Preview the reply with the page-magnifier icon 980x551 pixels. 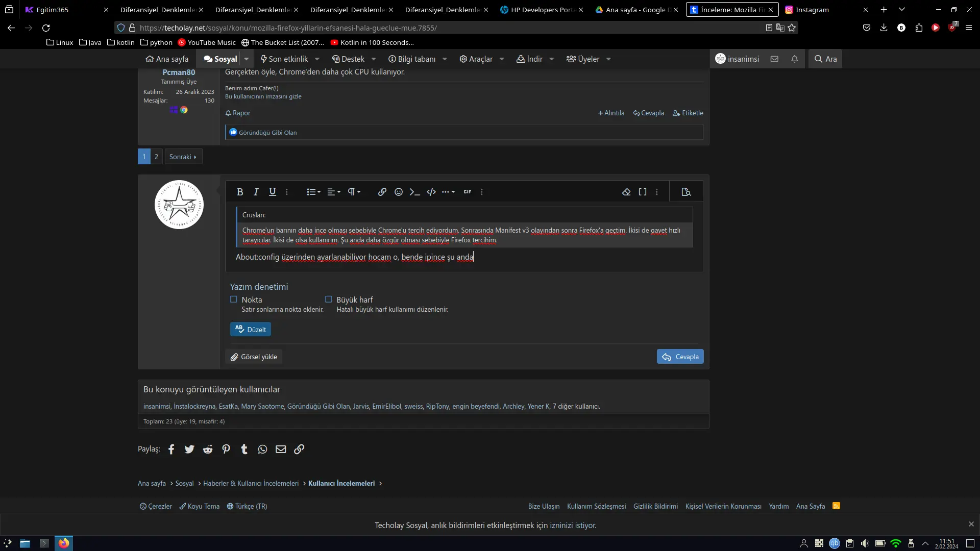pyautogui.click(x=686, y=192)
